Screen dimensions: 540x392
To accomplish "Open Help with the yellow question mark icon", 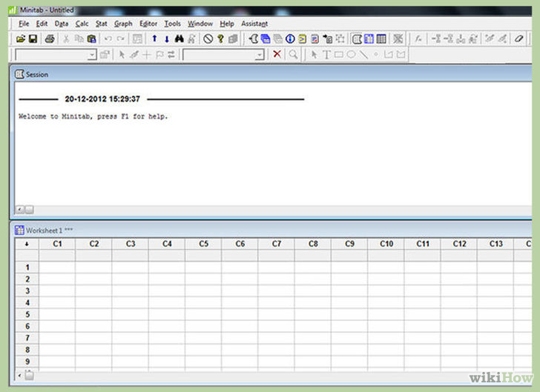I will point(220,39).
